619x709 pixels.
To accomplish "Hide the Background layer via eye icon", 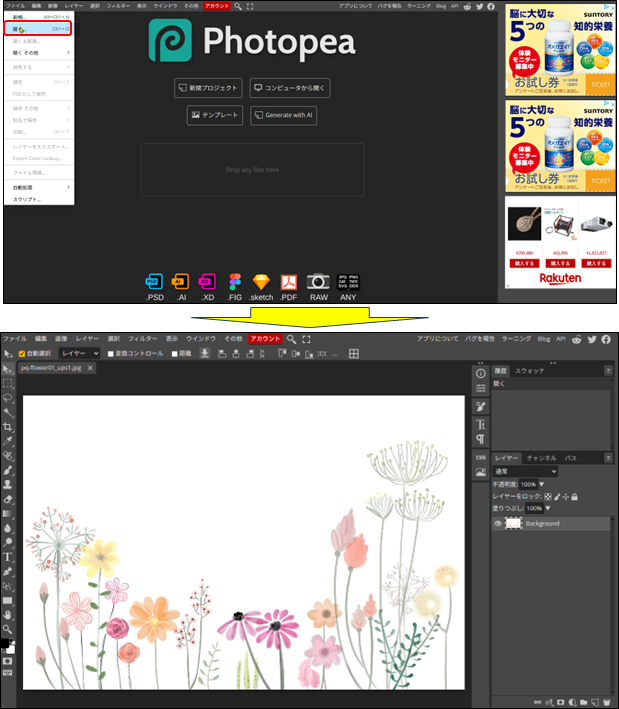I will click(x=498, y=523).
